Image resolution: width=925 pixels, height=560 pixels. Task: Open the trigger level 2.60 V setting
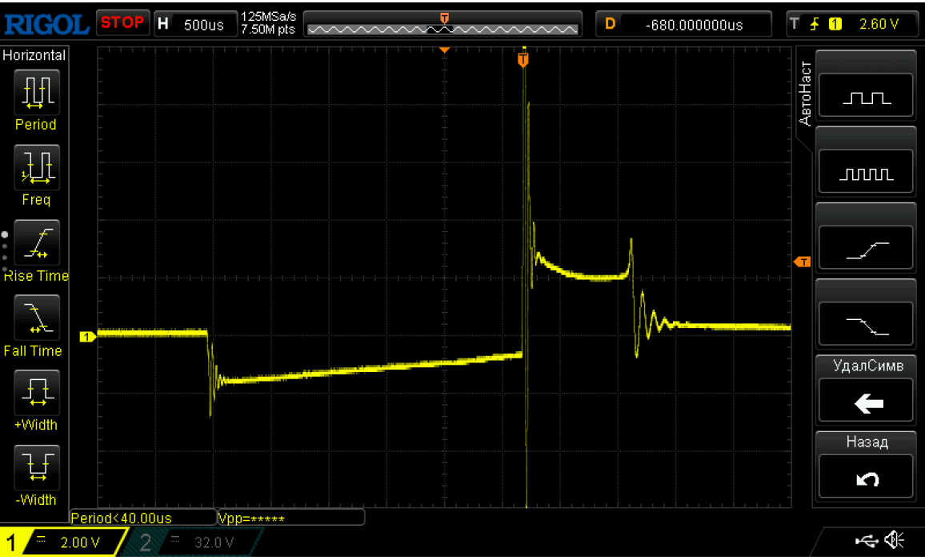pos(853,24)
